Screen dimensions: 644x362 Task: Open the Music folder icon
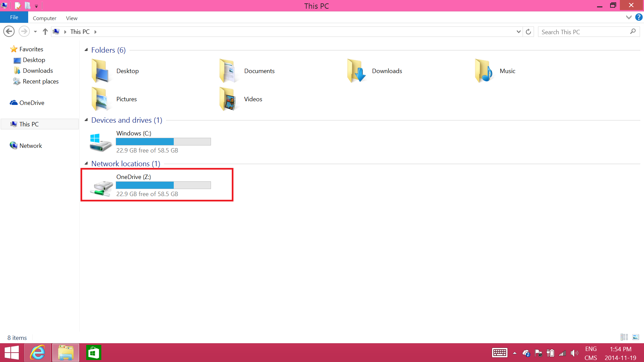(x=483, y=71)
